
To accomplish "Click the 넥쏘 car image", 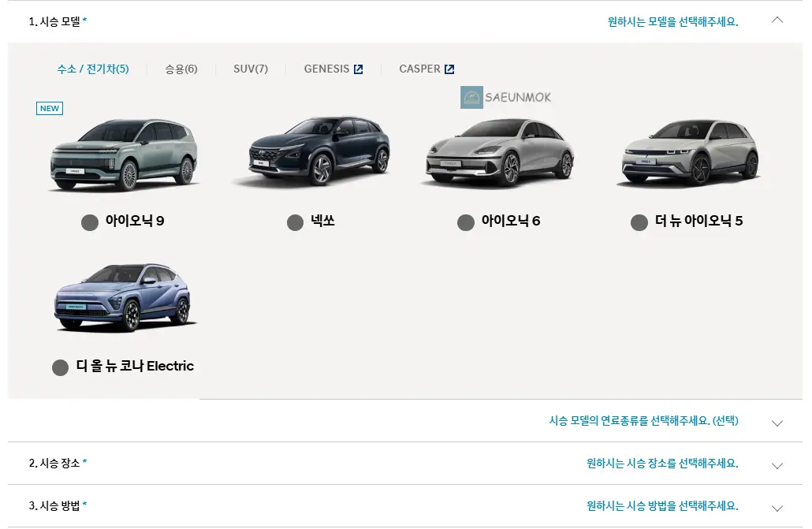I will pos(311,151).
